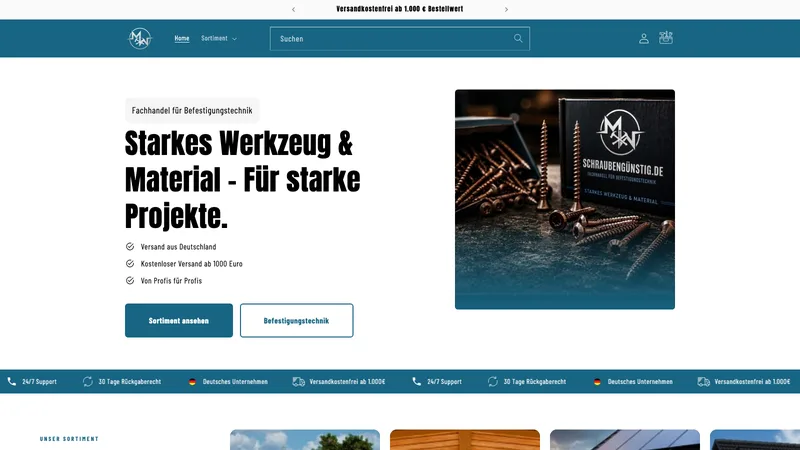
Task: Focus the Suchen search field
Action: point(399,39)
